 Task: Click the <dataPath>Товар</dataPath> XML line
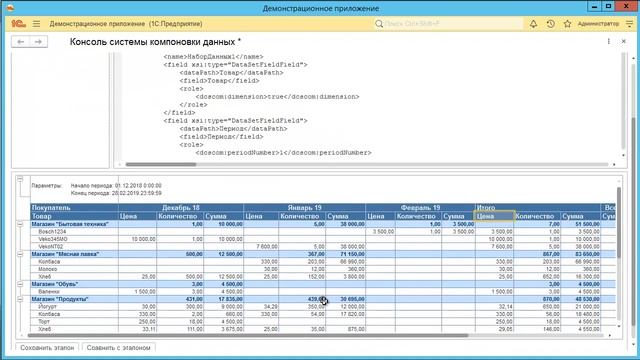coord(231,73)
